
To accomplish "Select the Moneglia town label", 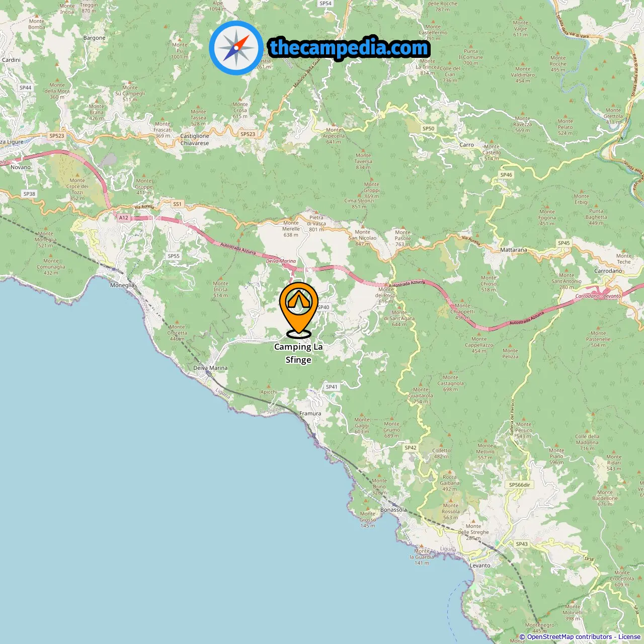I will [x=122, y=285].
